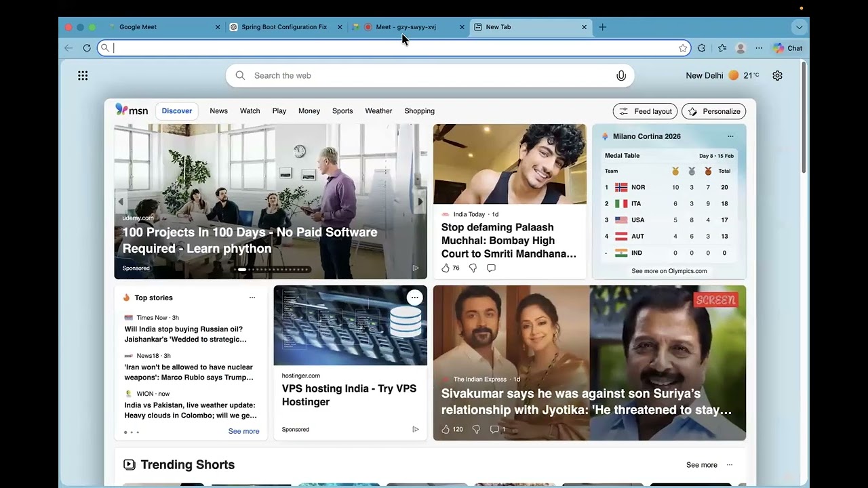Open the Feed layout options
This screenshot has height=488, width=868.
point(645,111)
